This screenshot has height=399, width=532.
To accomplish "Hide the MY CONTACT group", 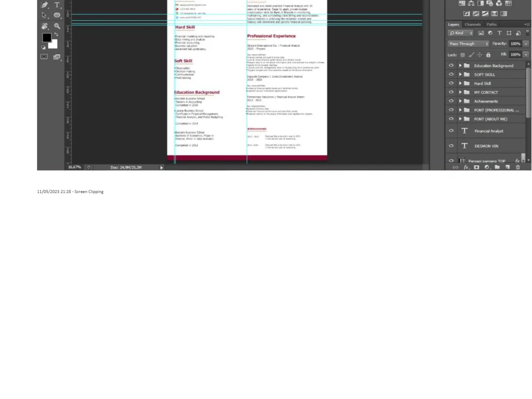I will (x=451, y=92).
